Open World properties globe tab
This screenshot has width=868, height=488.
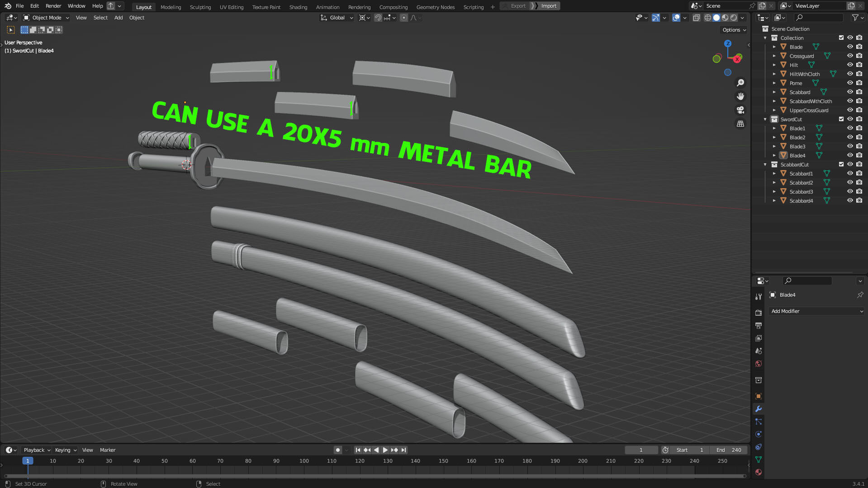pos(759,364)
